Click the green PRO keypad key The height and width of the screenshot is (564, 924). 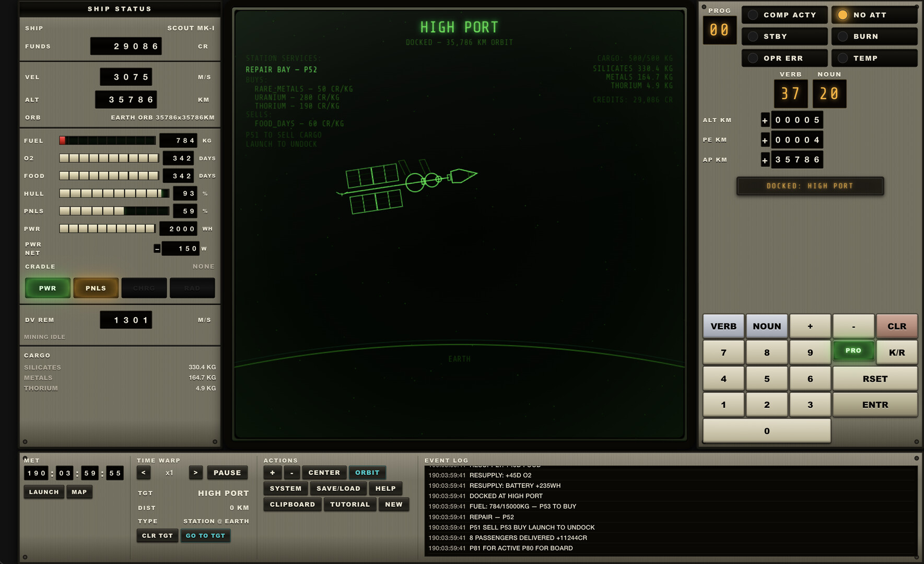point(853,351)
